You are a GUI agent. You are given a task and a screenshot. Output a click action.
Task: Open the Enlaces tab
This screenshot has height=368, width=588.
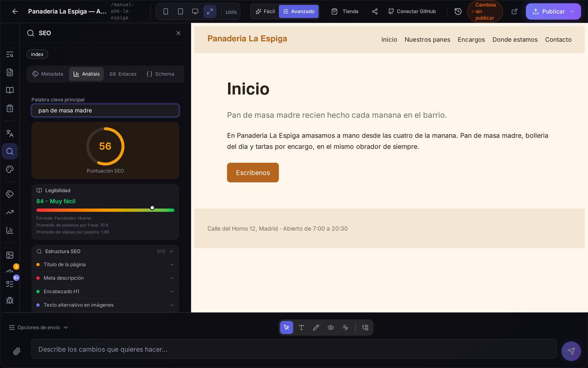123,74
